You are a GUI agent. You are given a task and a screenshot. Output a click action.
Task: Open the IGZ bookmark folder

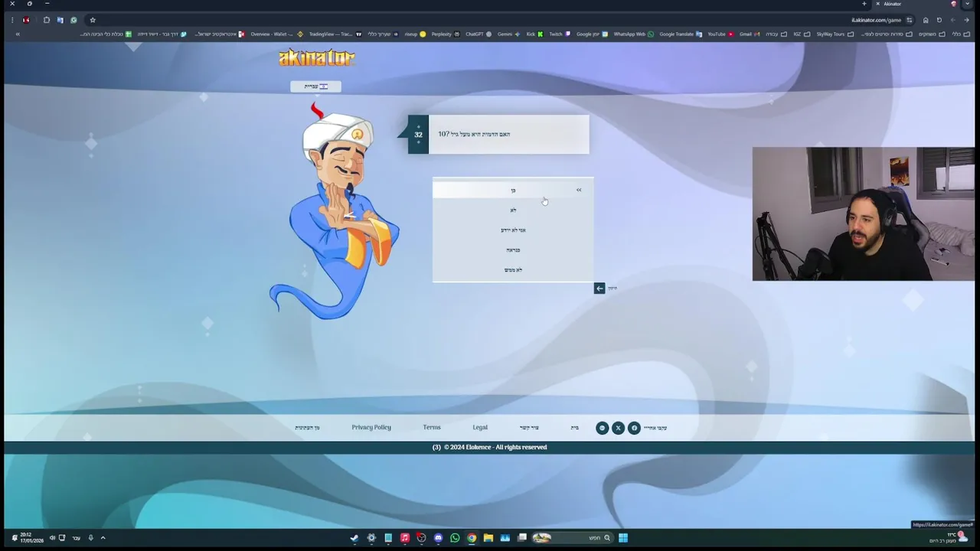801,34
